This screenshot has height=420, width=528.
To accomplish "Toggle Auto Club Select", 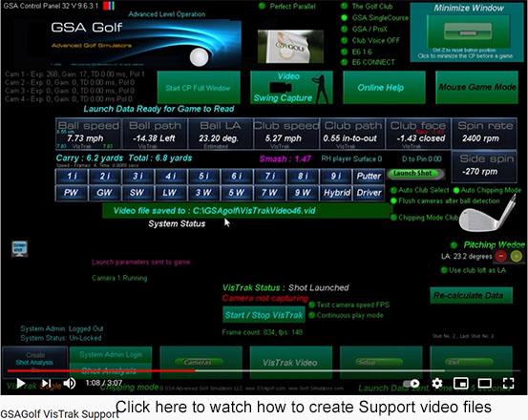I will point(393,190).
